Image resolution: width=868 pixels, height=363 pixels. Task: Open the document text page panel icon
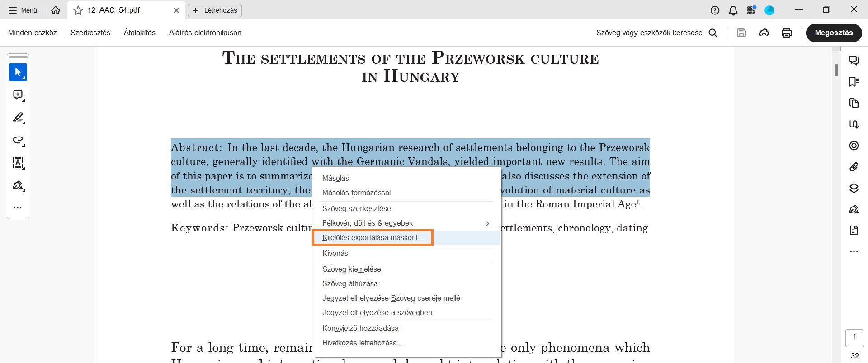[x=854, y=231]
